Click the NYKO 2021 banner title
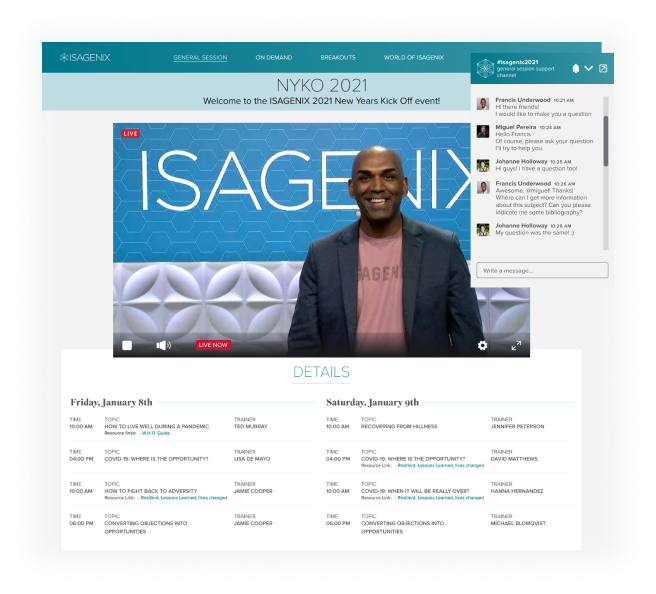The image size is (656, 594). pos(322,86)
